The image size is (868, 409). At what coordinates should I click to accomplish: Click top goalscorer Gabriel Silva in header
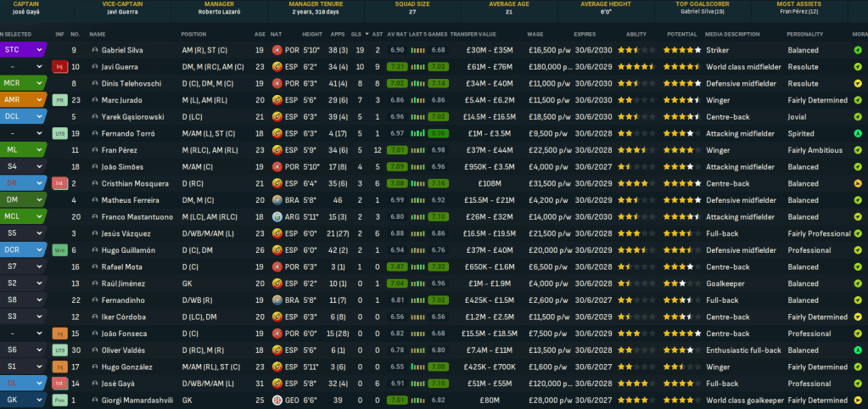pyautogui.click(x=702, y=12)
